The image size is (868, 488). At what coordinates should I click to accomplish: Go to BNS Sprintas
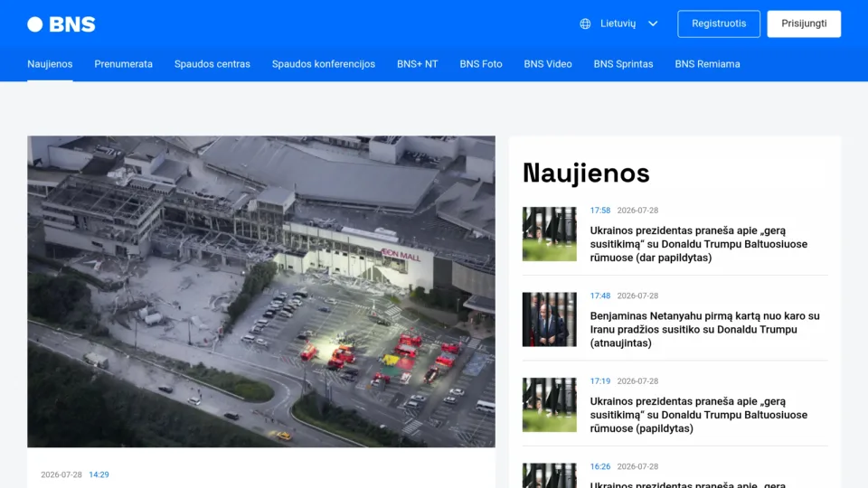coord(623,64)
